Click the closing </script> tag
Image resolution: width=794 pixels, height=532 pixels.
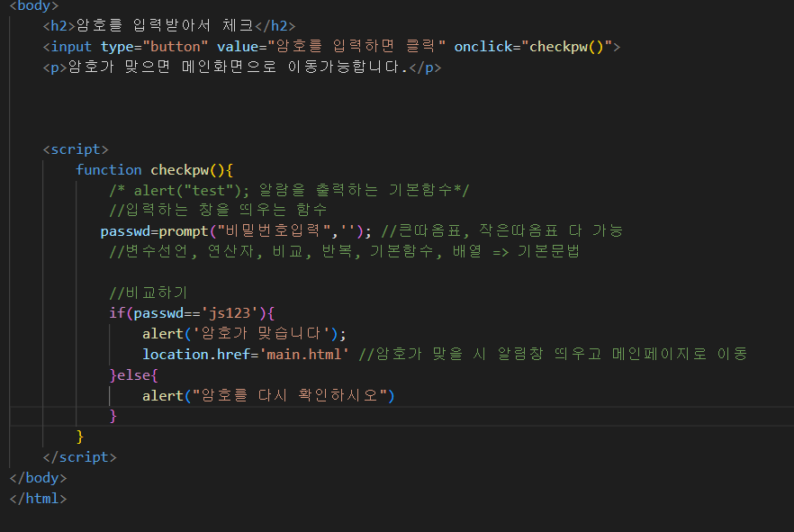pos(79,457)
